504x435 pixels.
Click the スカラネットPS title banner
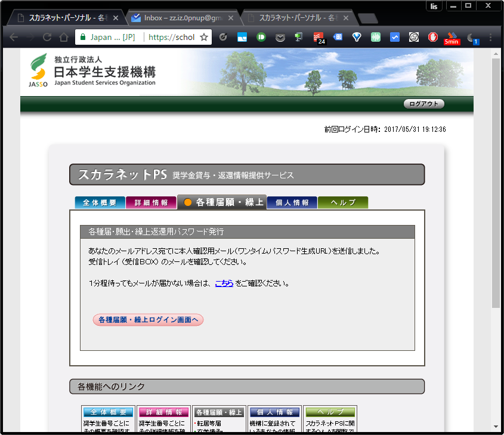pyautogui.click(x=247, y=175)
